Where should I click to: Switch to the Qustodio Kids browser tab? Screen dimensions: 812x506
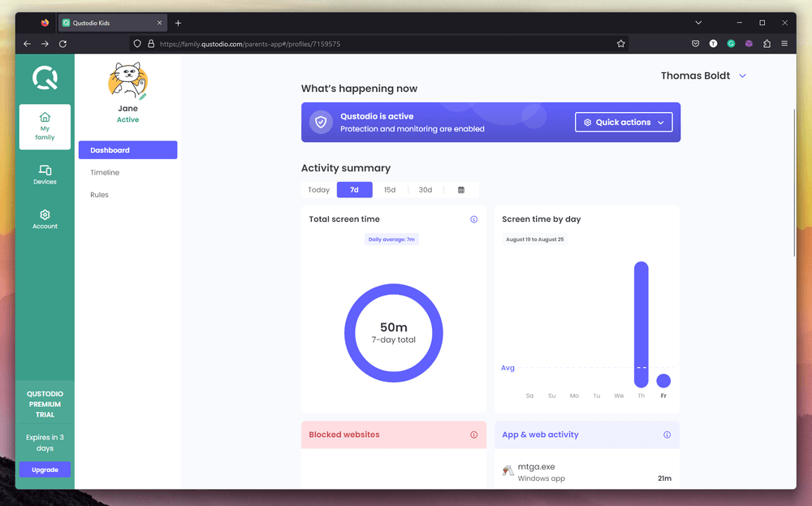(112, 23)
